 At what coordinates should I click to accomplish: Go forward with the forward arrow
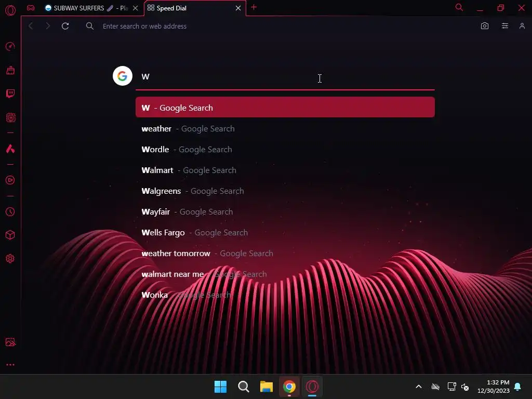pyautogui.click(x=48, y=26)
